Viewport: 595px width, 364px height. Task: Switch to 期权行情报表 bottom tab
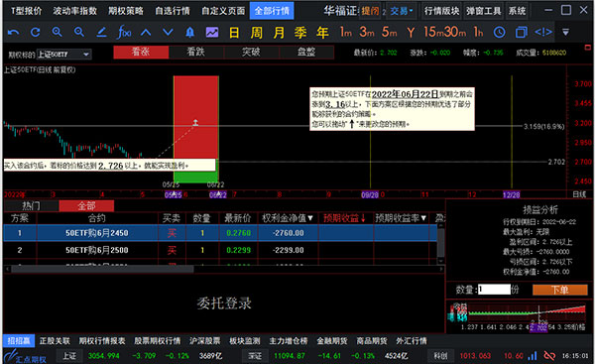pos(102,341)
